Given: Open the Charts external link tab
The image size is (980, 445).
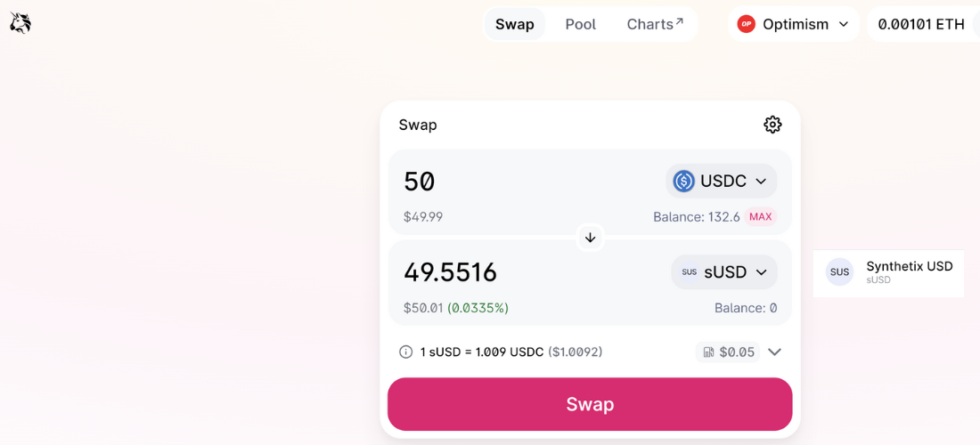Looking at the screenshot, I should click(x=655, y=24).
